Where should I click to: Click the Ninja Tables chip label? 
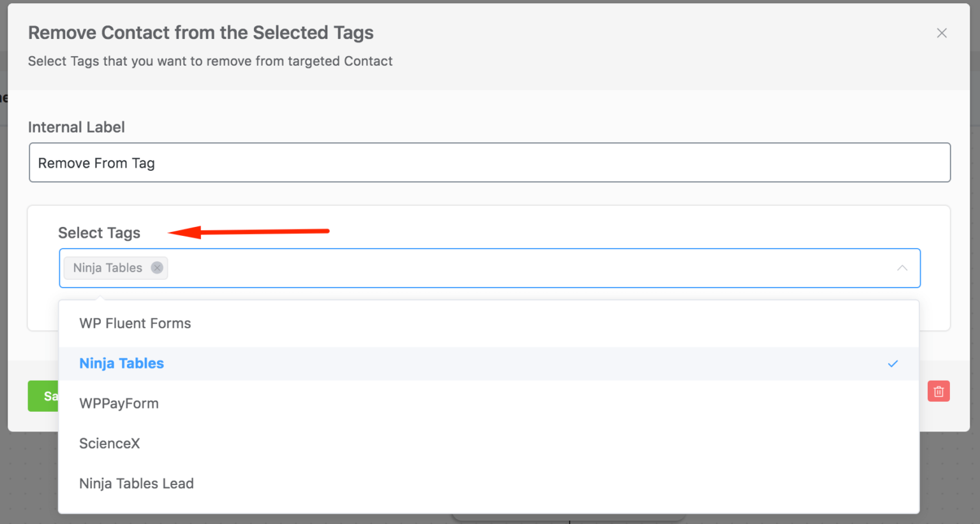(108, 268)
